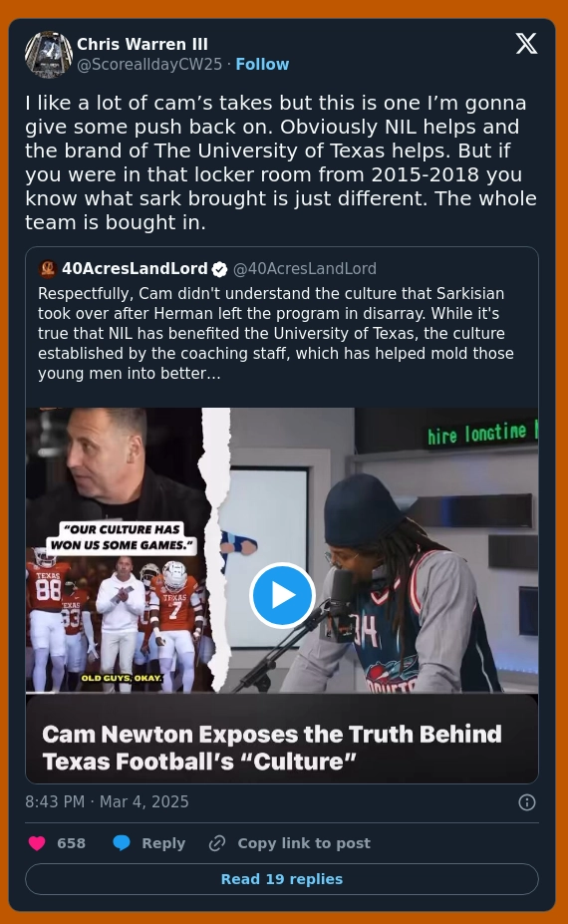This screenshot has height=924, width=568.
Task: Click the copy link chain icon
Action: point(217,843)
